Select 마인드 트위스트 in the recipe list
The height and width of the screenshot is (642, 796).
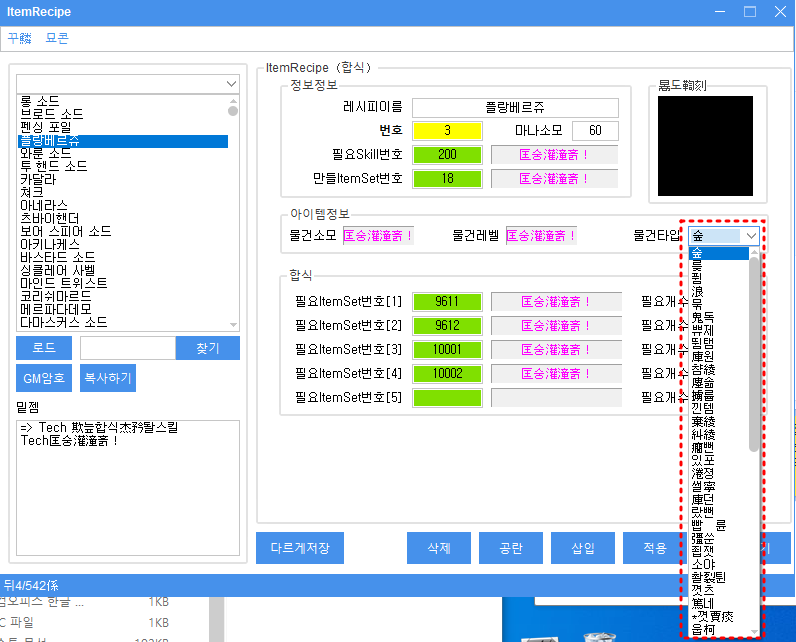pyautogui.click(x=63, y=283)
